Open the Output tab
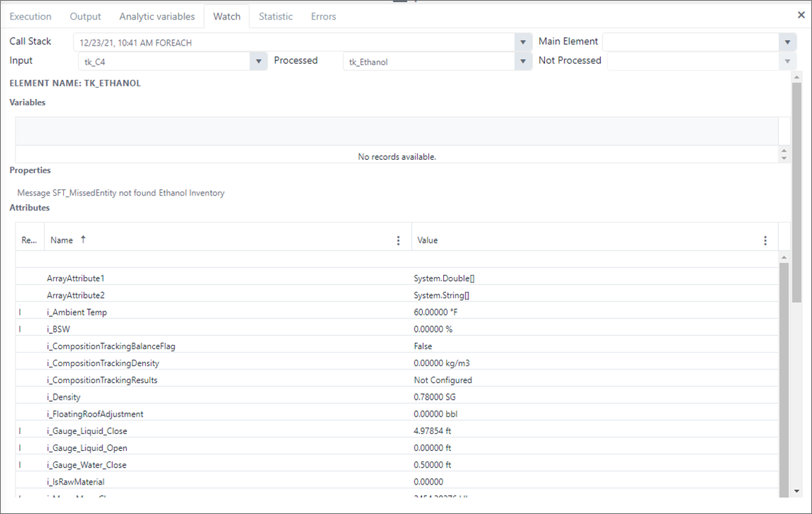This screenshot has height=514, width=812. (86, 16)
